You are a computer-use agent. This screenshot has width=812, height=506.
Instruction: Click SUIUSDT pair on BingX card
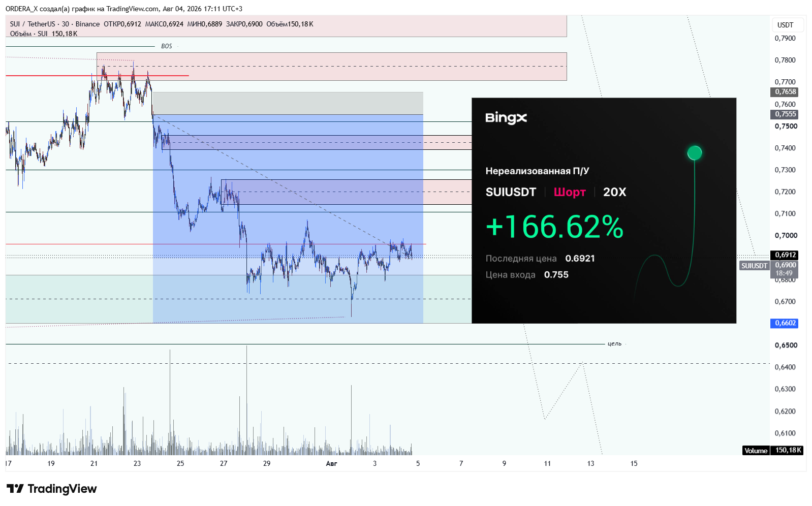(x=511, y=192)
